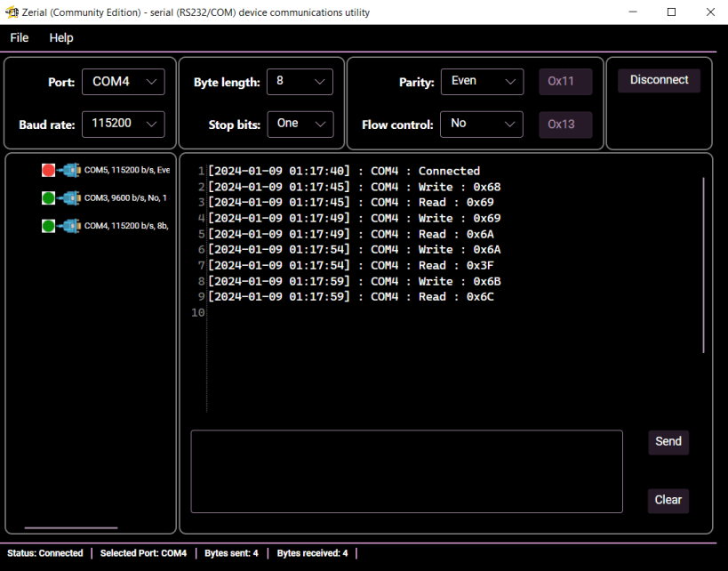Click log line 'Write : 0x6A'
Image resolution: width=728 pixels, height=571 pixels.
click(x=355, y=250)
